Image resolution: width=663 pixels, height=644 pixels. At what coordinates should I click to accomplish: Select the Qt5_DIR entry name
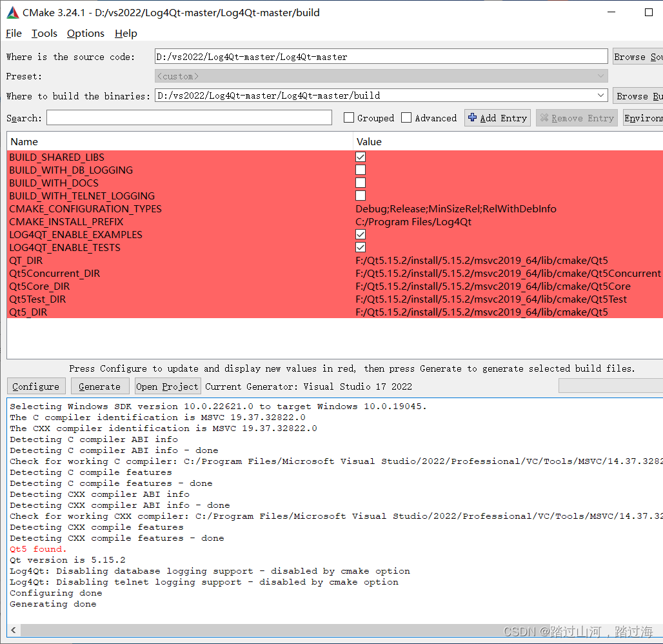coord(28,312)
